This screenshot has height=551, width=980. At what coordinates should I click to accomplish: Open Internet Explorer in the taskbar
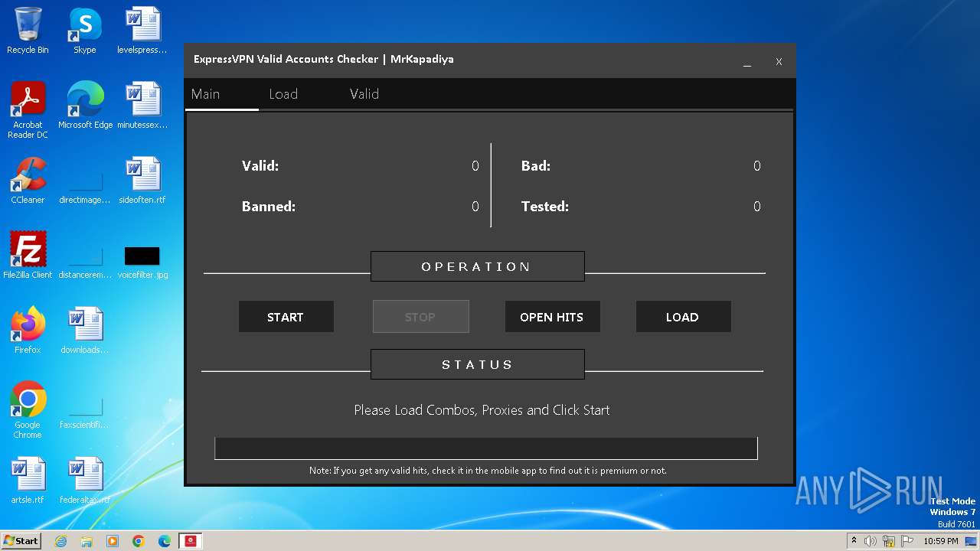[x=61, y=541]
